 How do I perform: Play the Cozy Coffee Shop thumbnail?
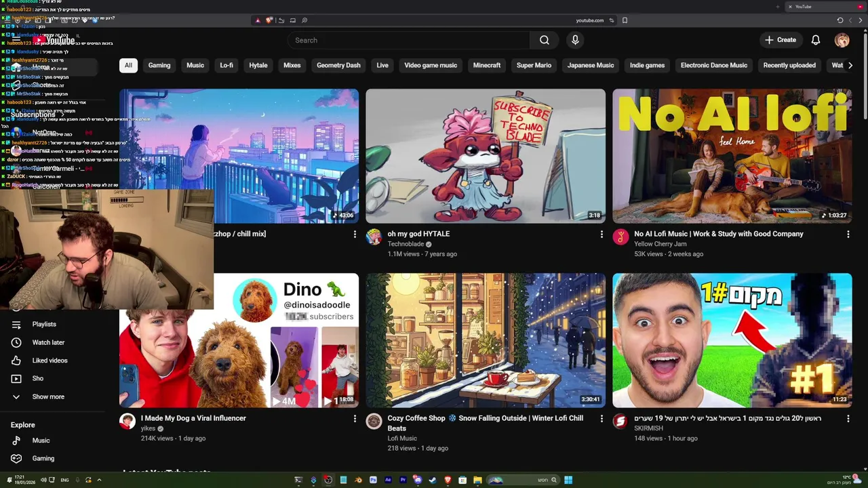(486, 340)
